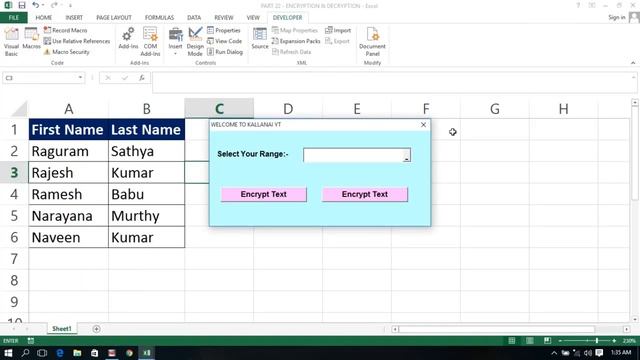Select the cell containing Raguram

click(69, 151)
